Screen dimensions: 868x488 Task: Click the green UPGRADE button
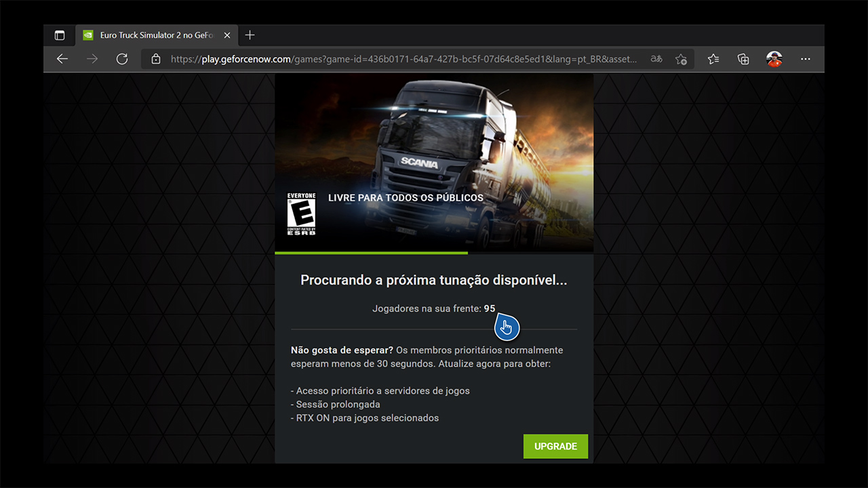(555, 446)
